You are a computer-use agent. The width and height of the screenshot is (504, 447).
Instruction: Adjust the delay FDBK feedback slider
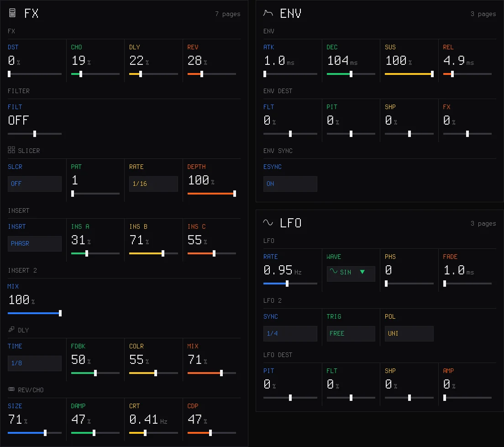tap(95, 373)
